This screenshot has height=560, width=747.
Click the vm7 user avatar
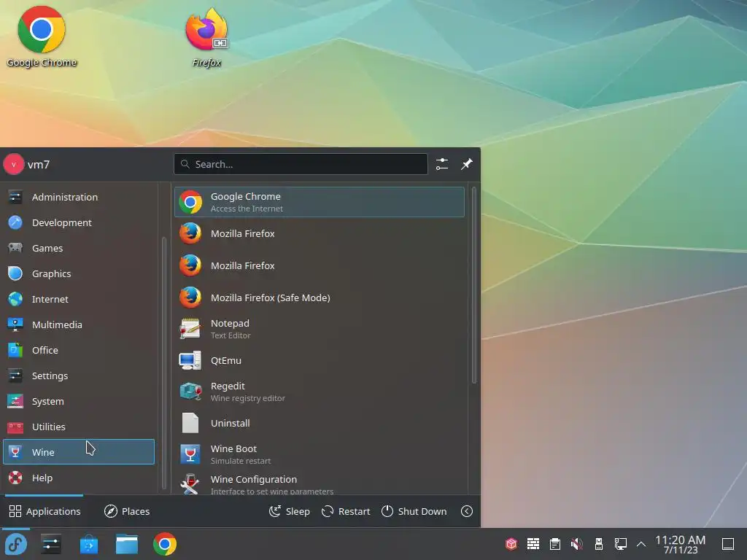point(13,164)
